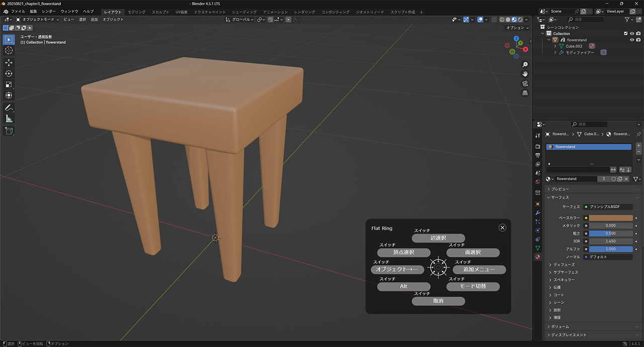The image size is (644, 347).
Task: Select the Rotate tool in left toolbar
Action: coord(9,74)
